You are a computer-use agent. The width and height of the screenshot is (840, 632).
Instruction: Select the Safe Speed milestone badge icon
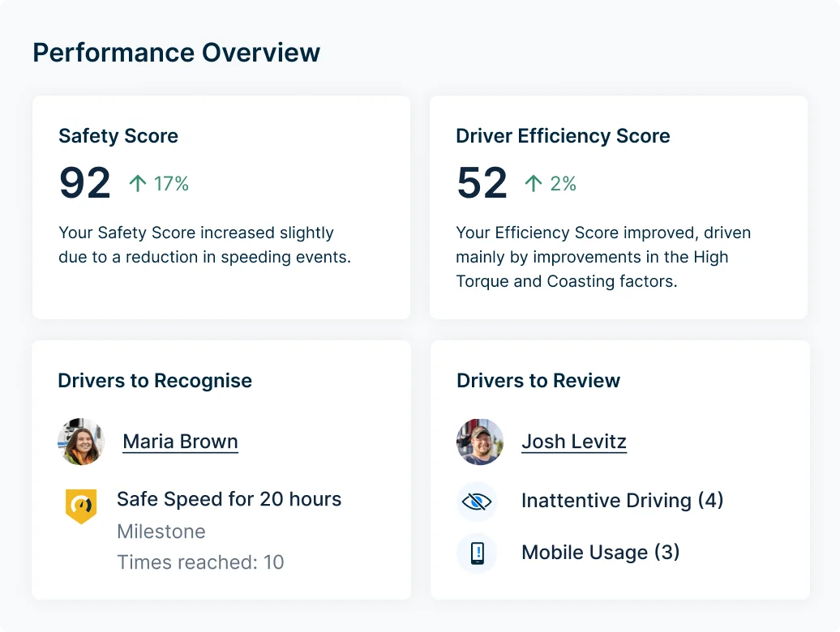pos(81,504)
